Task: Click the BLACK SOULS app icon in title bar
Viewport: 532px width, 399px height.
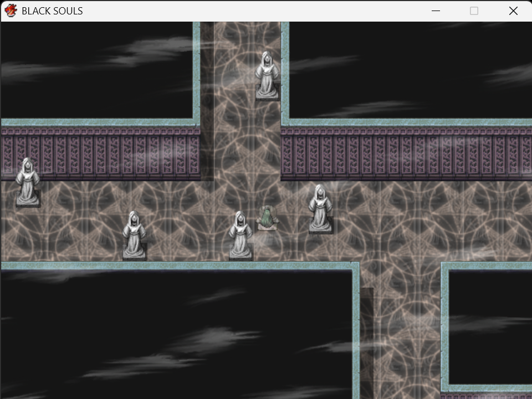Action: pos(11,11)
